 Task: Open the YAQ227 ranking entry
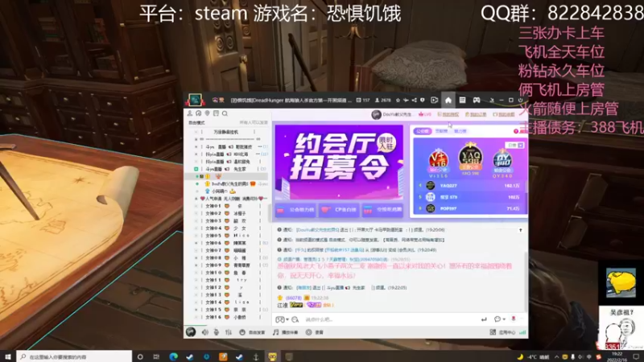470,186
